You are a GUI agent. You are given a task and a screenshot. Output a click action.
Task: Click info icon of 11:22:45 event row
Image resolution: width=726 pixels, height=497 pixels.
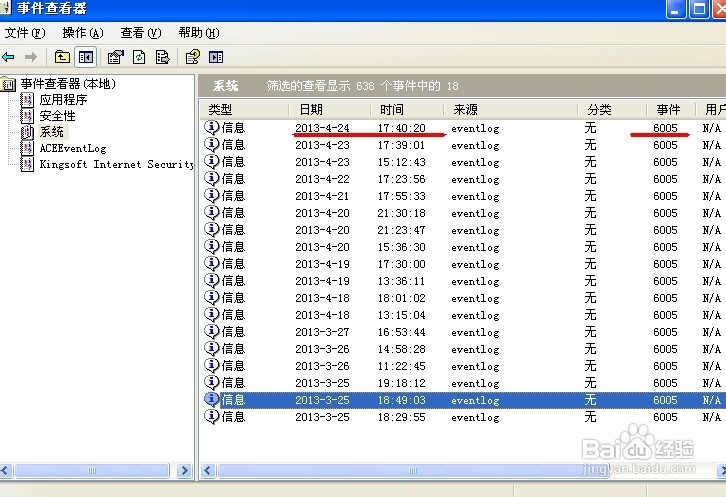coord(212,365)
